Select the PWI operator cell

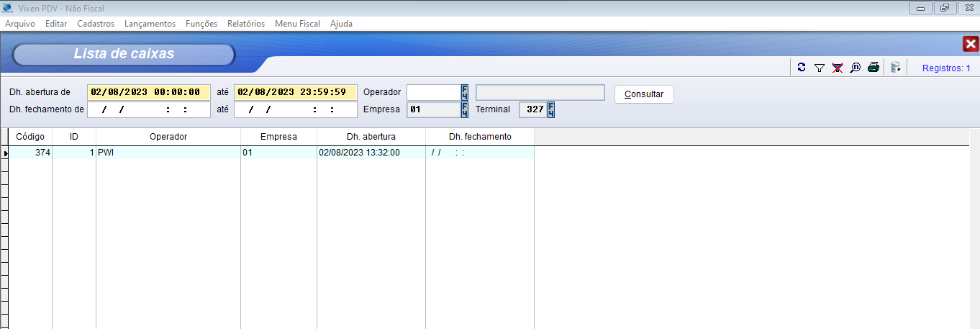click(168, 153)
